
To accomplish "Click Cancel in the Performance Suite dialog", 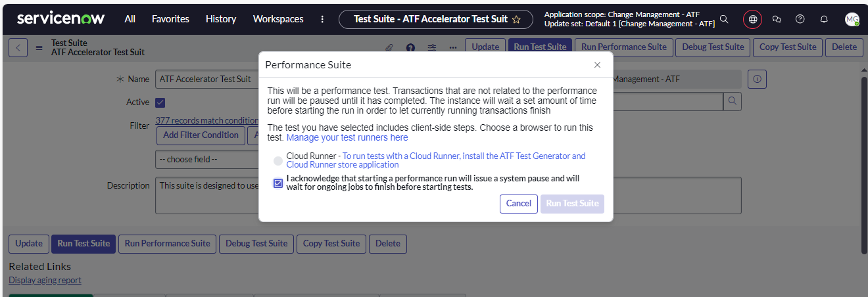I will click(x=519, y=204).
